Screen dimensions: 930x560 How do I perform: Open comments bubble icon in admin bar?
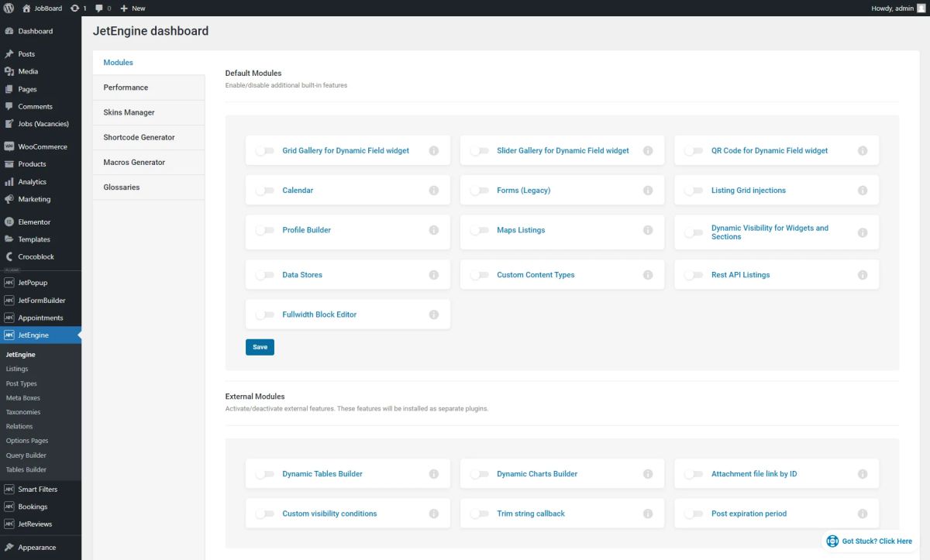click(x=99, y=9)
